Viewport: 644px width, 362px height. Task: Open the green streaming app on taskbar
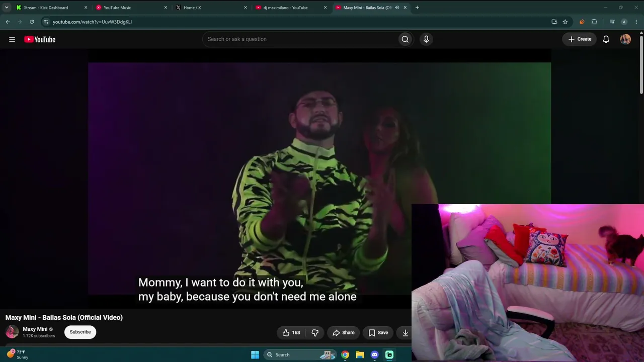click(389, 354)
